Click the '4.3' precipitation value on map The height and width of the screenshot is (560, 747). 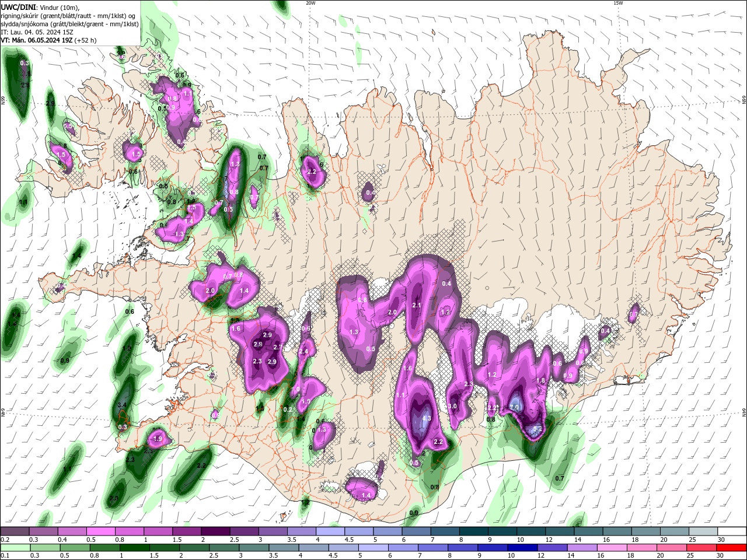tap(427, 418)
